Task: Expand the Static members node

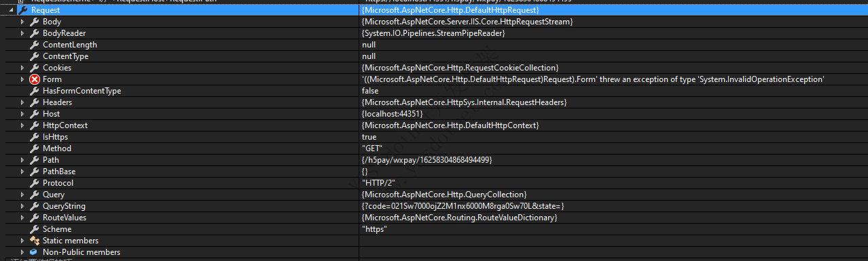Action: (x=22, y=241)
